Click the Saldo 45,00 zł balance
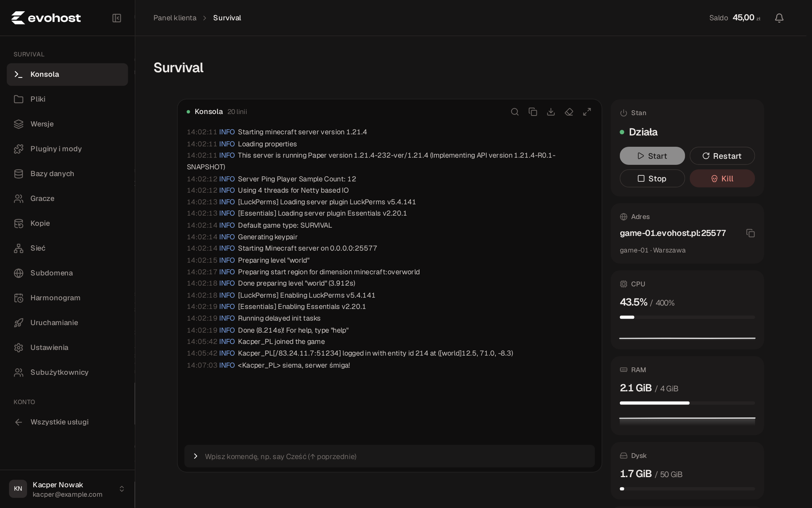The width and height of the screenshot is (812, 508). 735,18
